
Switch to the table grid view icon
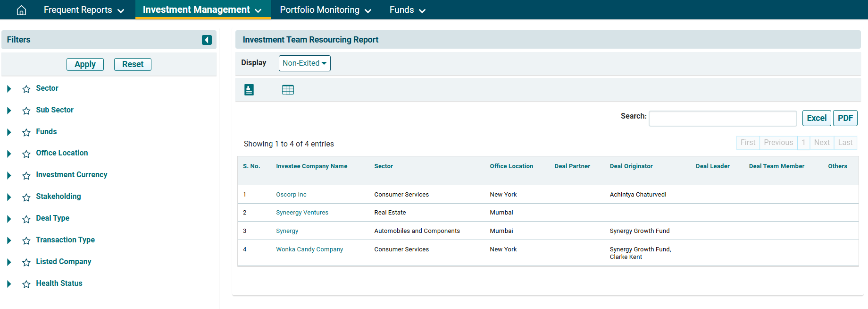[x=288, y=90]
